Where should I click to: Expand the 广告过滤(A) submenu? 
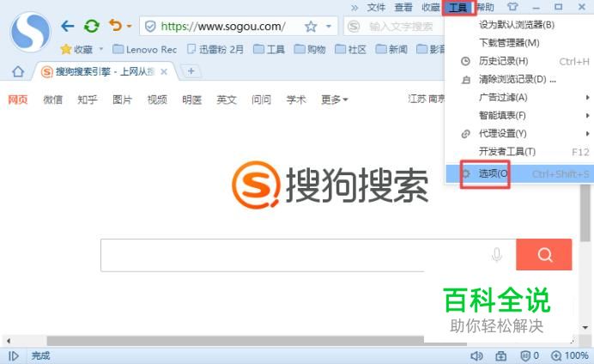[x=519, y=97]
